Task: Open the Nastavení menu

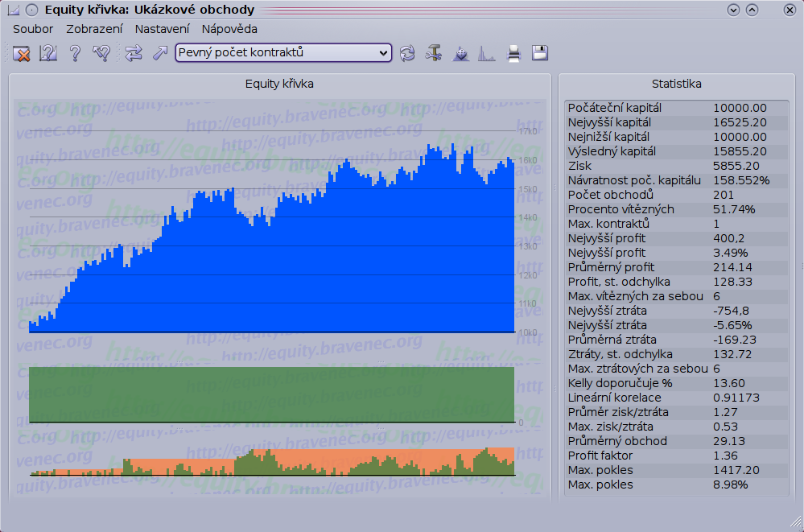Action: [162, 29]
